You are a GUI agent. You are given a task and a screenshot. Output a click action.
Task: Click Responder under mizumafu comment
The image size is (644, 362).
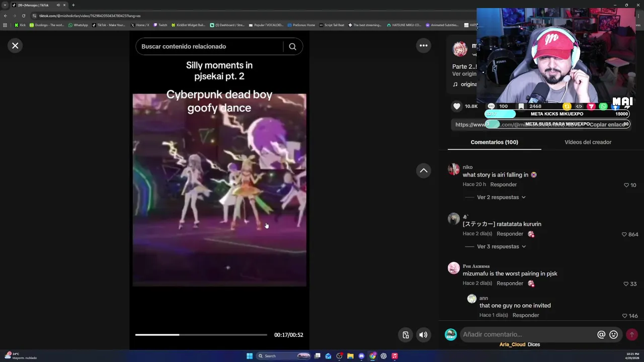(510, 283)
